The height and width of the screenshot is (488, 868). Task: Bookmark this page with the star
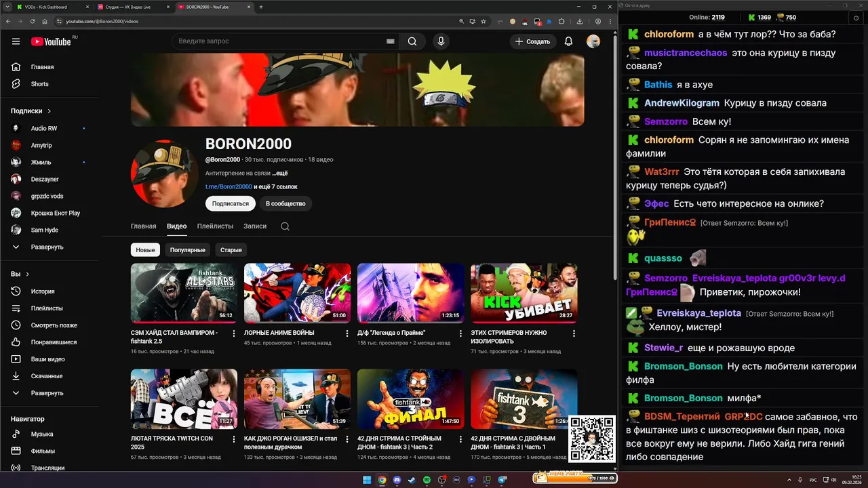(x=483, y=21)
